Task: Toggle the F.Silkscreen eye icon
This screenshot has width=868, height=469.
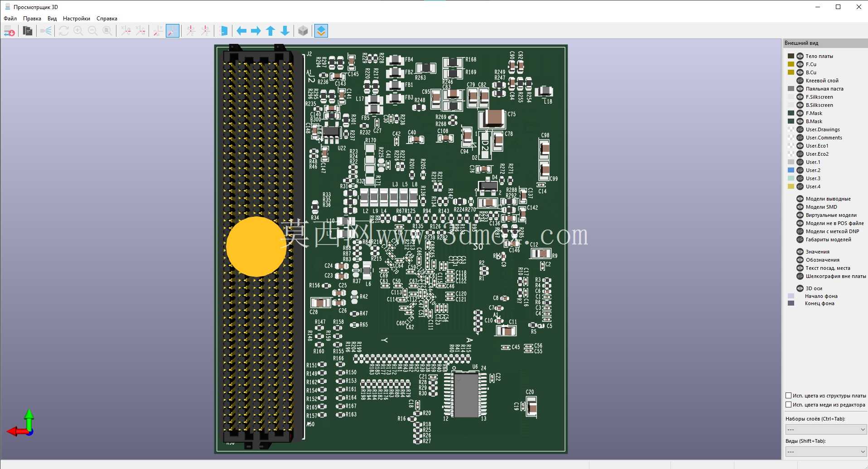Action: (x=800, y=97)
